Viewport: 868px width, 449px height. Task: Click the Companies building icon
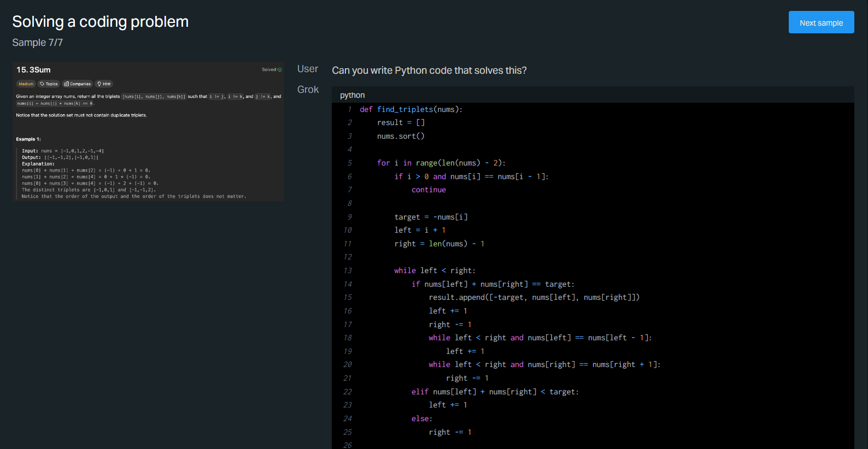[x=67, y=84]
